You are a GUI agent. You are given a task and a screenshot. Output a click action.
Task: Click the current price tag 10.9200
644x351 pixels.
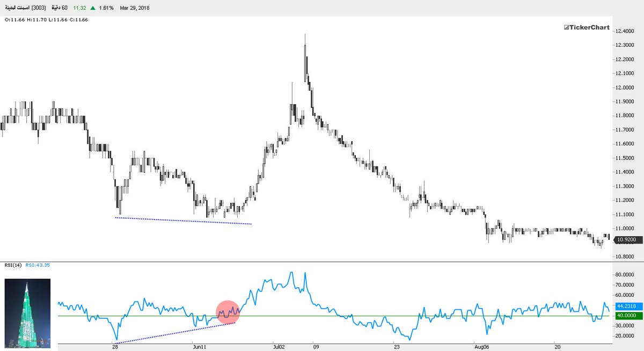click(627, 240)
